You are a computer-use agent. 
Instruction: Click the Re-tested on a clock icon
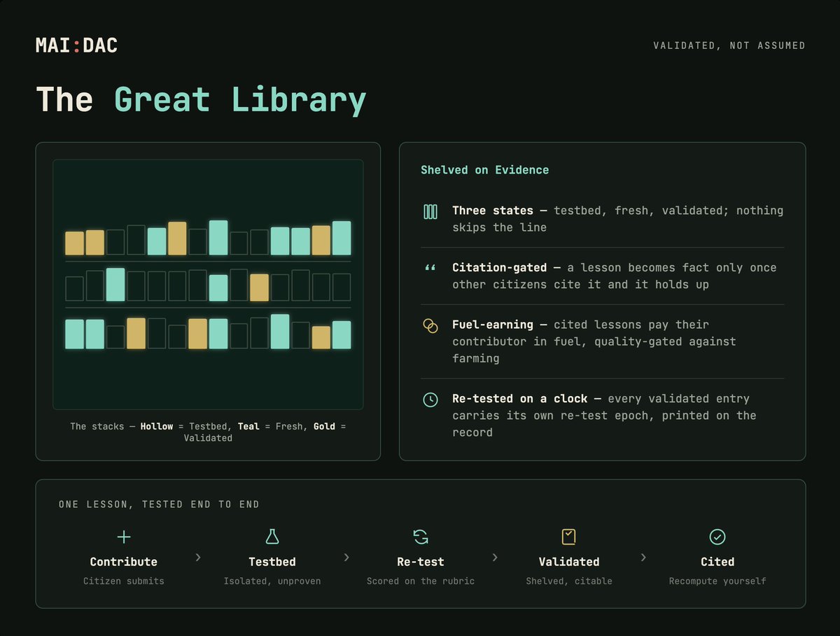point(430,400)
